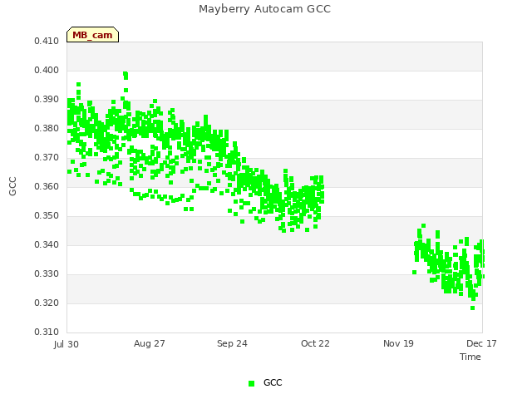Click the Aug 27 x-axis label

[150, 343]
